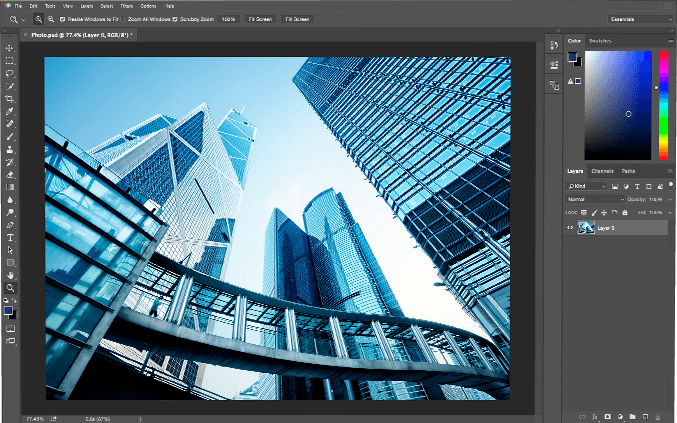Viewport: 677px width, 423px height.
Task: Activate the Hand tool
Action: [10, 275]
